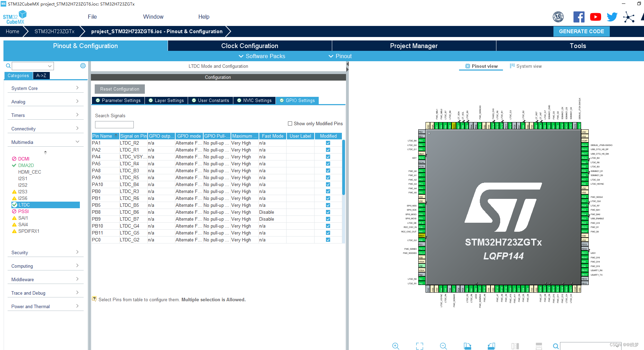The height and width of the screenshot is (350, 644).
Task: Enable Show only Modified Pins
Action: (290, 123)
